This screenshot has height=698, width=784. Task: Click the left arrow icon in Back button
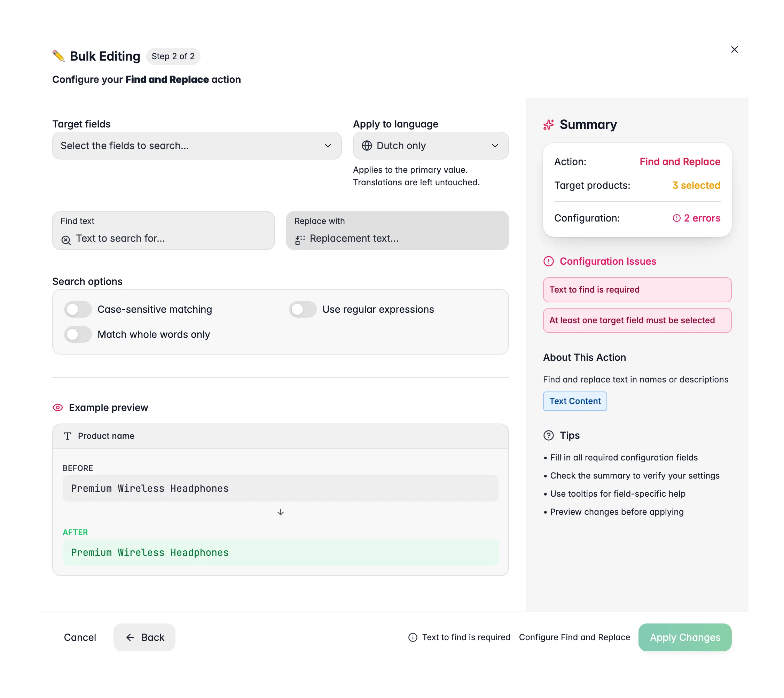(130, 637)
